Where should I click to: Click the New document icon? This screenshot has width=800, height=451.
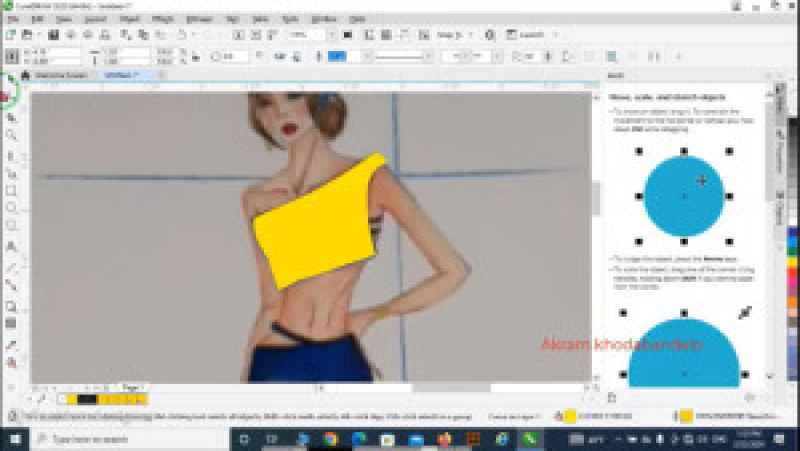tap(11, 35)
